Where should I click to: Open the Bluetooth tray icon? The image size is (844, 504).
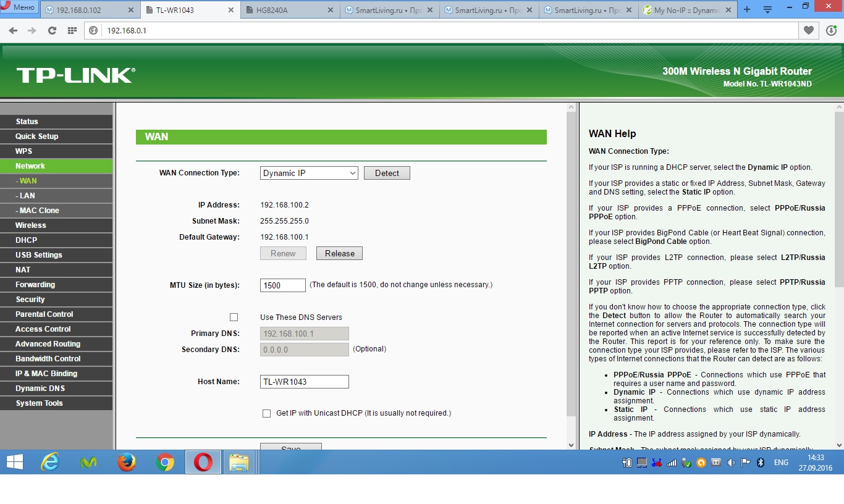coord(761,462)
